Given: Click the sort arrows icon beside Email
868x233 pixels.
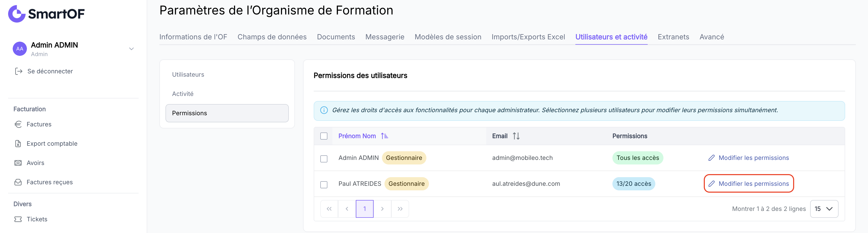Looking at the screenshot, I should pos(516,136).
